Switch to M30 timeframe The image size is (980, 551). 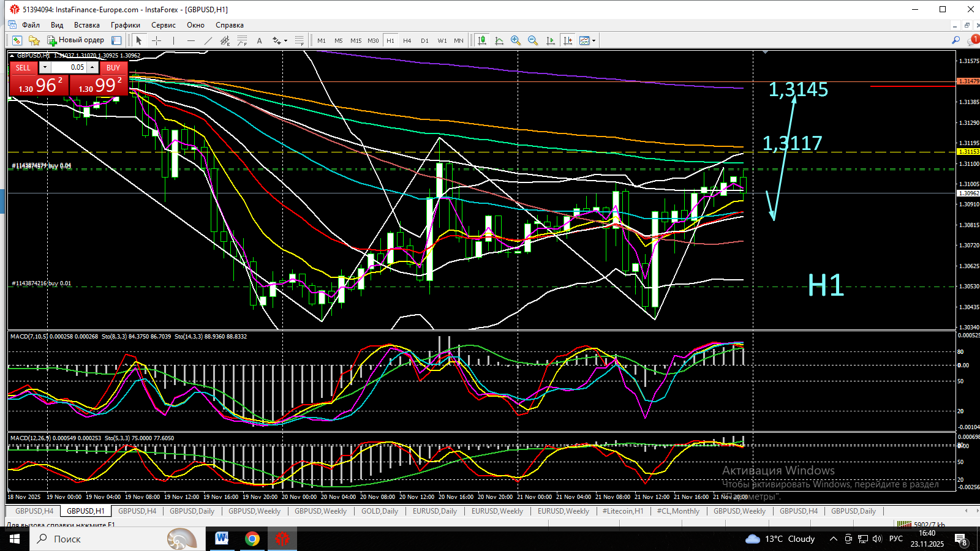click(x=373, y=40)
